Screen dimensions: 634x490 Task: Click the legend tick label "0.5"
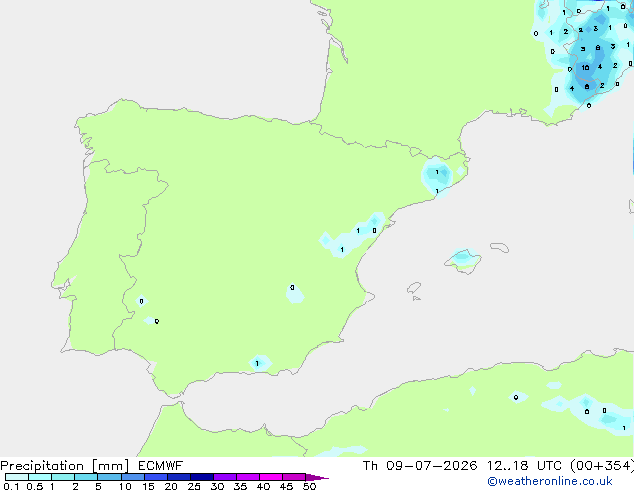point(34,486)
